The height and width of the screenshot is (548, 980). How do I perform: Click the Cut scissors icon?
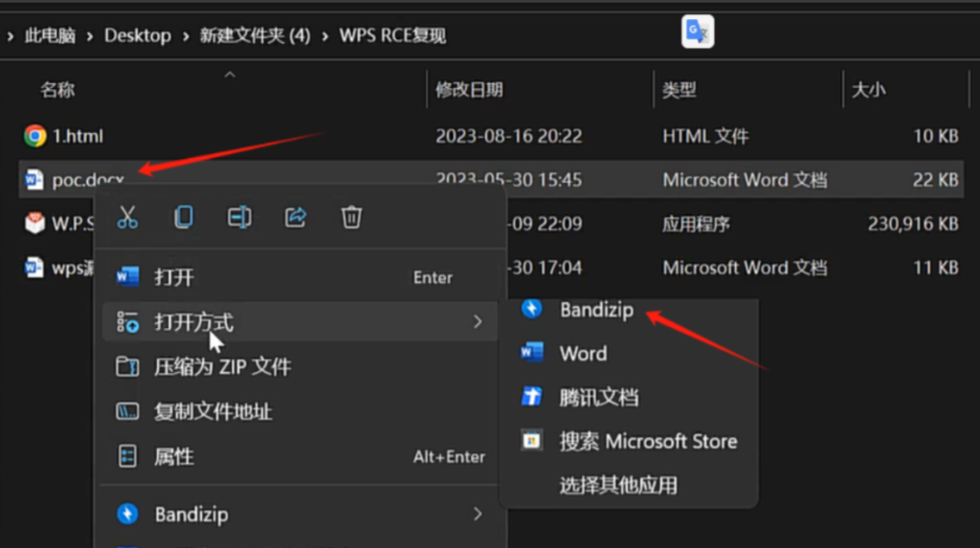click(127, 217)
